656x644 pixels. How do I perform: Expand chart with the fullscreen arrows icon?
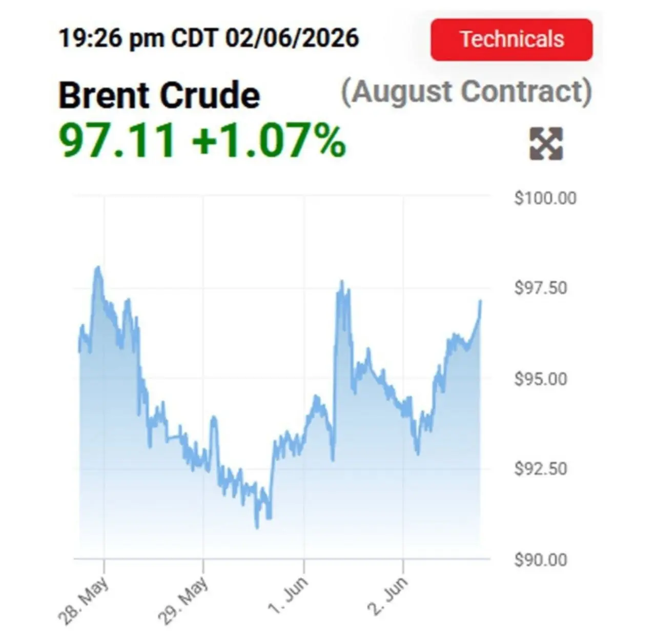546,143
